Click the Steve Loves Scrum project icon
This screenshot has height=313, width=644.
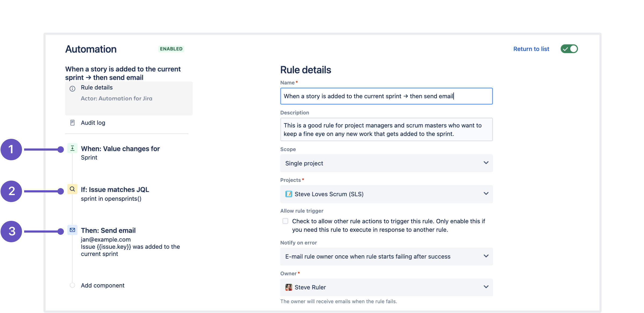tap(288, 194)
